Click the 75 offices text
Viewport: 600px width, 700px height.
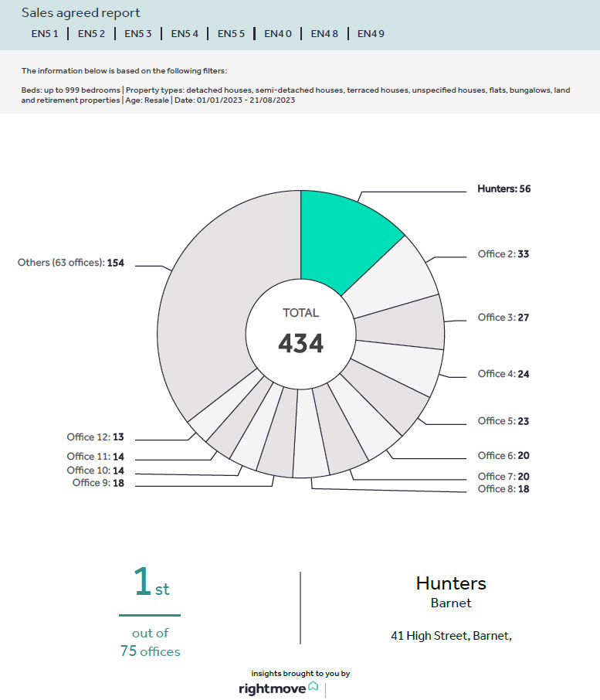coord(150,651)
